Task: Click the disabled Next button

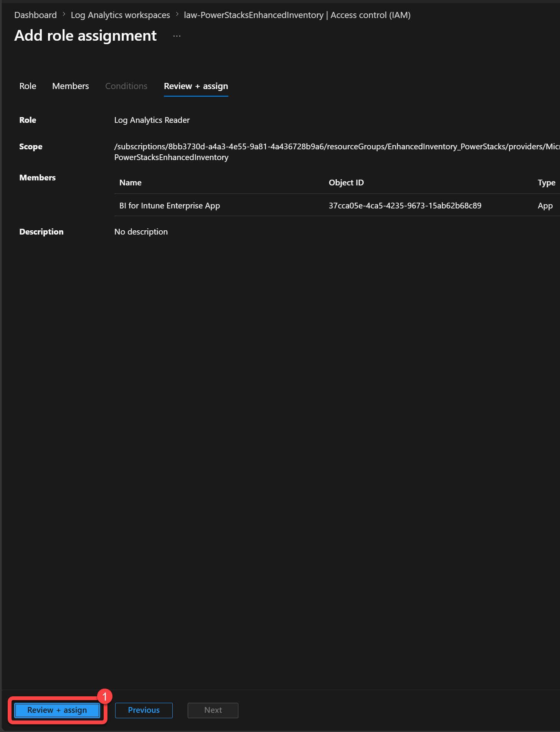Action: click(x=213, y=710)
